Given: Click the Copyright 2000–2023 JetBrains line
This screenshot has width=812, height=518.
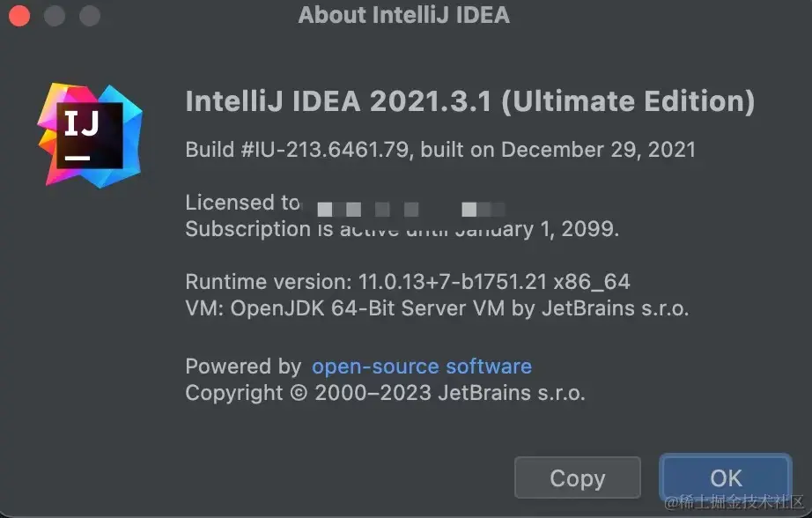Looking at the screenshot, I should (x=385, y=393).
